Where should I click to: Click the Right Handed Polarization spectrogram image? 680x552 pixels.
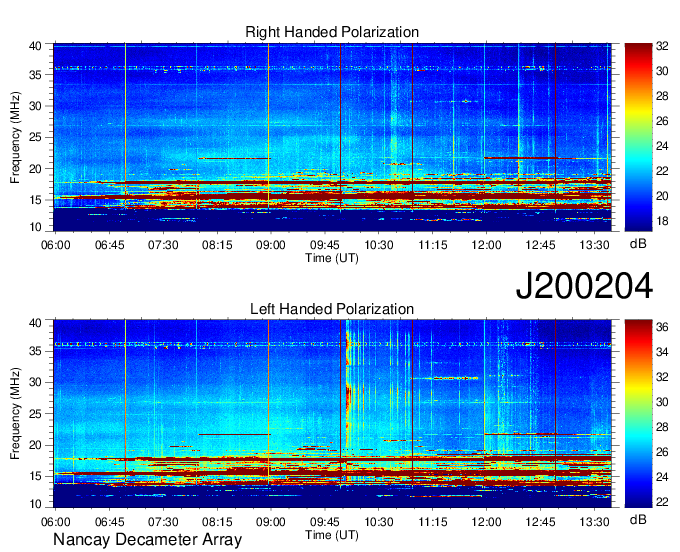pyautogui.click(x=332, y=137)
